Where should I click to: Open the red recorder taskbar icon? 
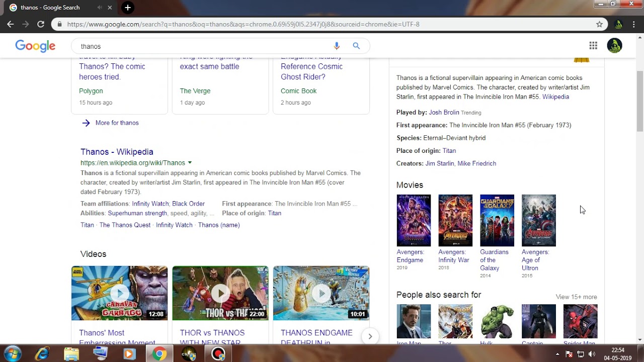[218, 354]
